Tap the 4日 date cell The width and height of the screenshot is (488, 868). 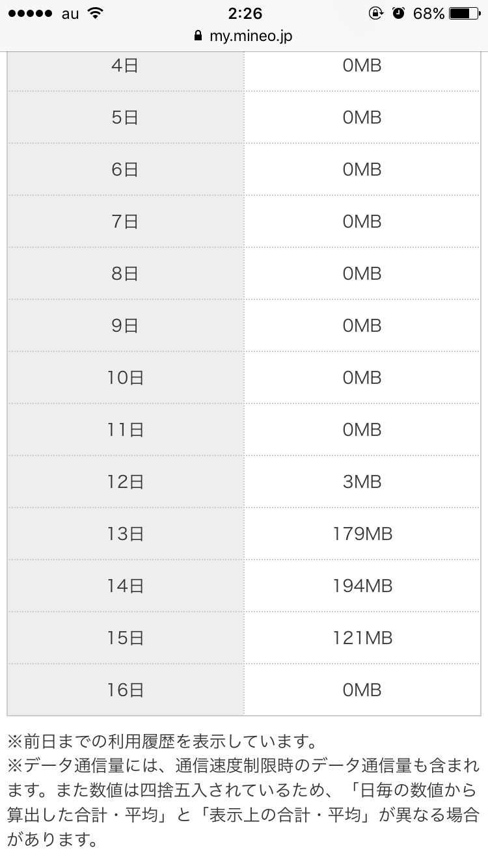[126, 65]
